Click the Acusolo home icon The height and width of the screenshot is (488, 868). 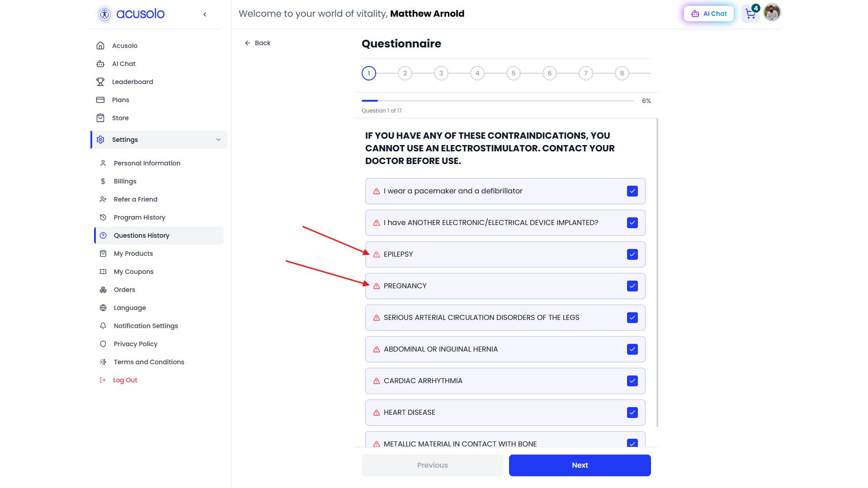pyautogui.click(x=100, y=46)
